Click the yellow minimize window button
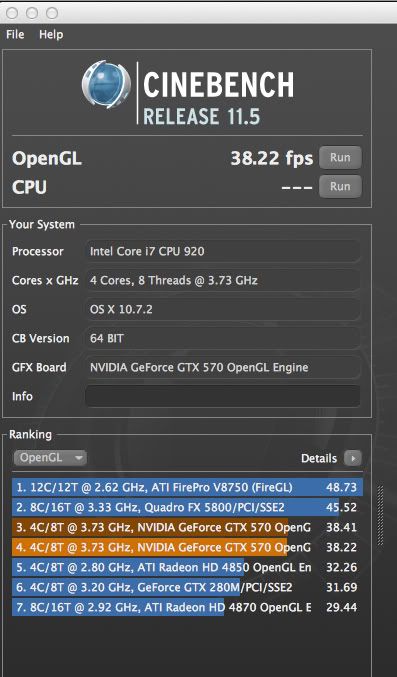 pos(32,13)
